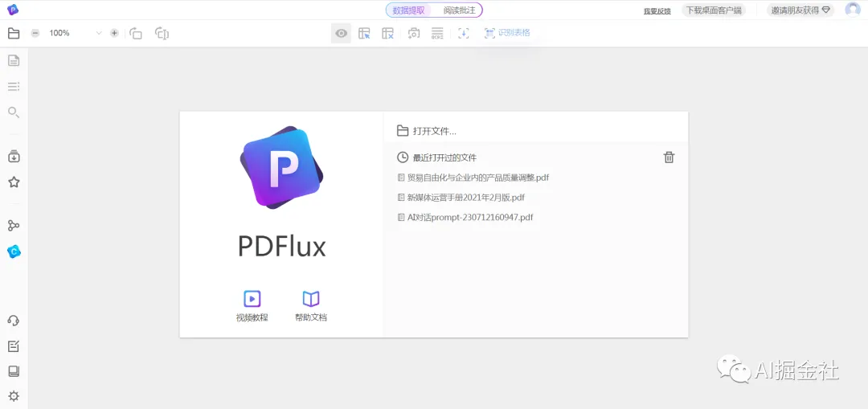
Task: Open the user avatar menu
Action: (x=853, y=10)
